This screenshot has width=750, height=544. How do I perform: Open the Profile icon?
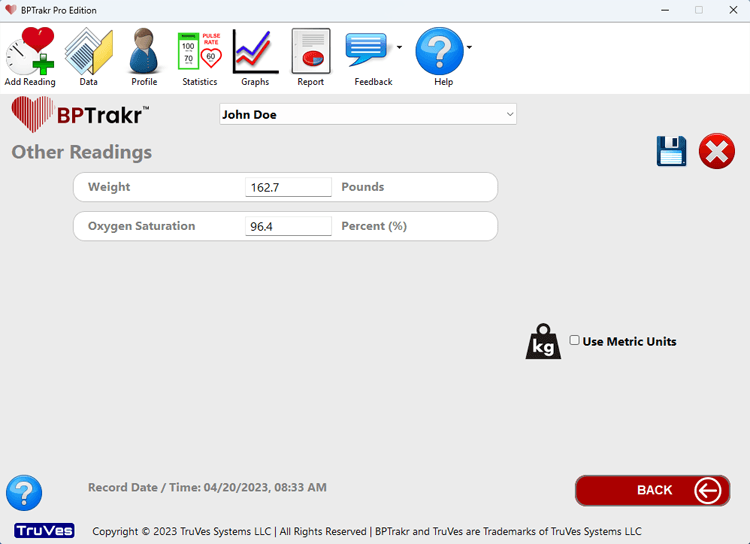[x=144, y=54]
